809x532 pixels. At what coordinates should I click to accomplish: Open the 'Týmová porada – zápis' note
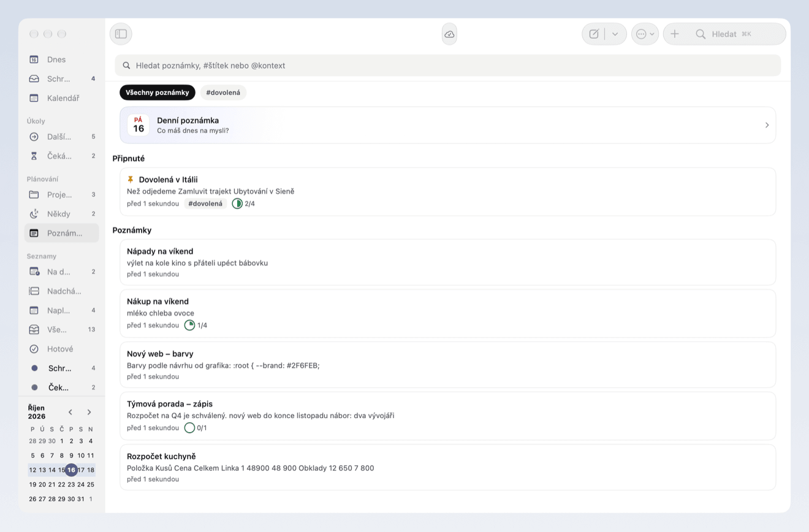click(447, 416)
